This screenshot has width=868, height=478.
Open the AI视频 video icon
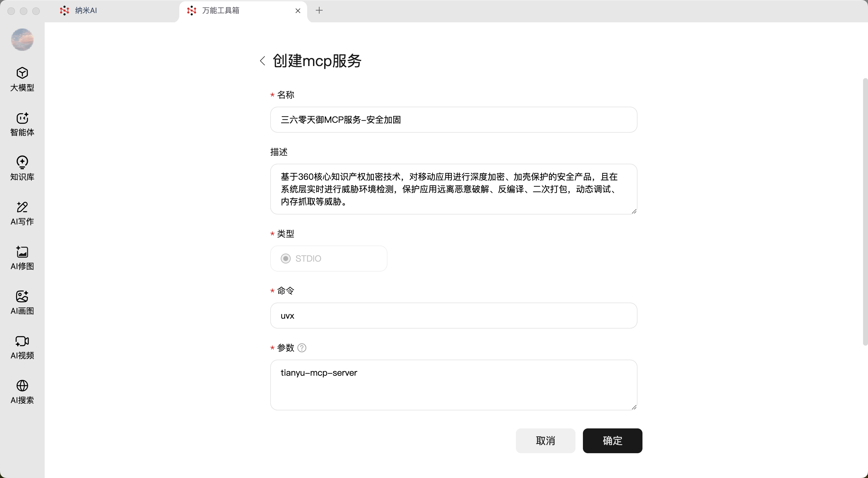tap(22, 341)
